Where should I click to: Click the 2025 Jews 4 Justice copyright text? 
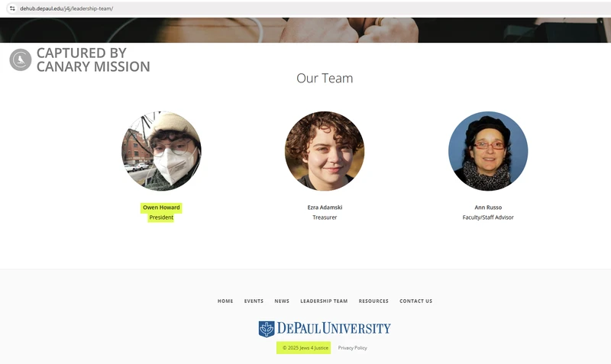pyautogui.click(x=305, y=348)
